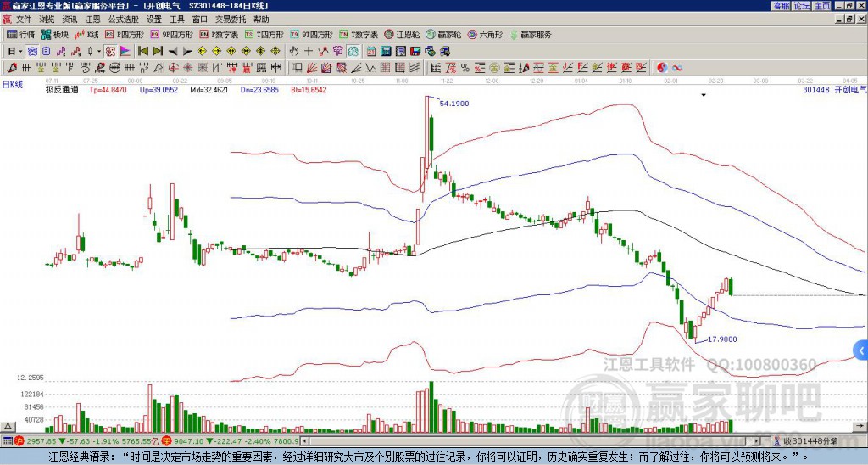Select the crosshair cursor tool
The width and height of the screenshot is (868, 465).
pyautogui.click(x=309, y=52)
